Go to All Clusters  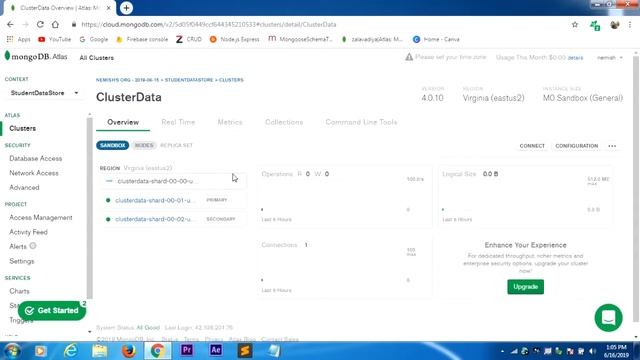[97, 58]
